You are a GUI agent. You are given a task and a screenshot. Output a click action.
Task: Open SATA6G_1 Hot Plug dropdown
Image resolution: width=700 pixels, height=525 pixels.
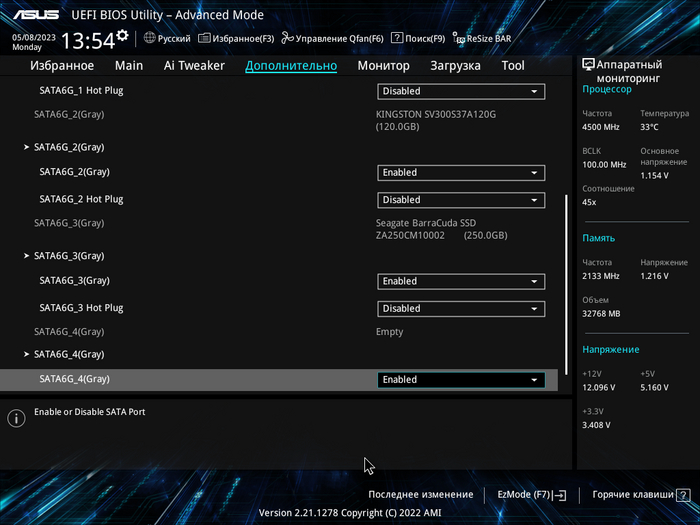(x=461, y=91)
